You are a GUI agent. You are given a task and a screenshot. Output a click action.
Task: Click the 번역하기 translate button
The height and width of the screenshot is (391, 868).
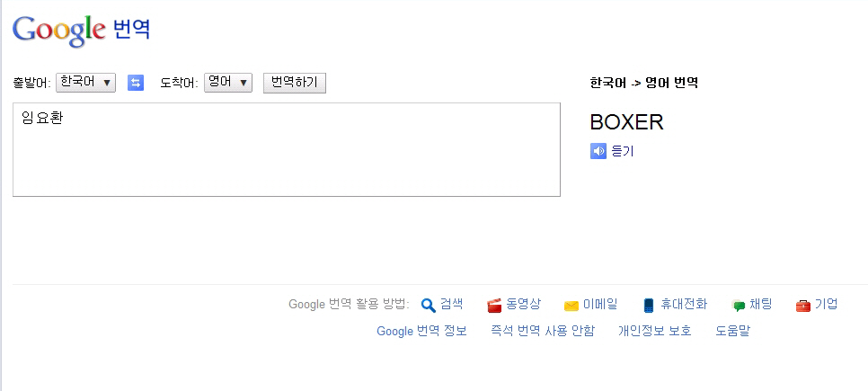[295, 83]
